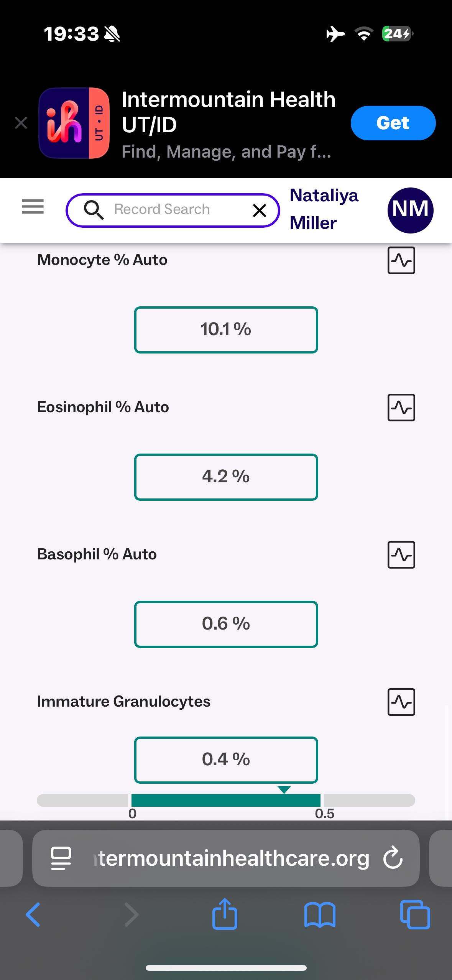Click the search magnifier icon
452x980 pixels.
pos(94,210)
